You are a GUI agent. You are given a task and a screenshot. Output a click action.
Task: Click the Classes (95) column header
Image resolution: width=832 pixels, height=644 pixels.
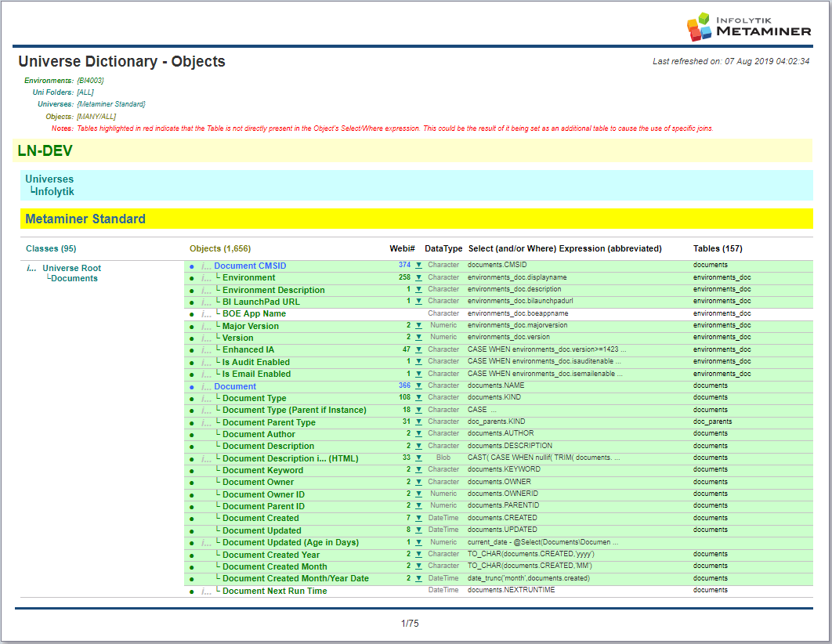pos(51,249)
